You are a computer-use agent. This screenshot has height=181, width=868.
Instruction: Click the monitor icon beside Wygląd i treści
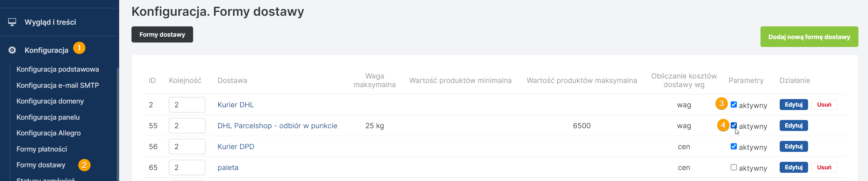click(12, 22)
